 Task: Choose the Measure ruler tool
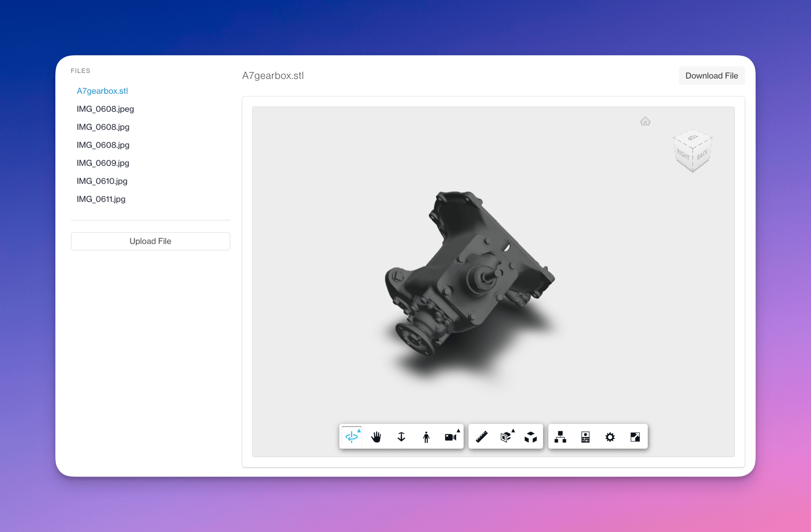(481, 437)
